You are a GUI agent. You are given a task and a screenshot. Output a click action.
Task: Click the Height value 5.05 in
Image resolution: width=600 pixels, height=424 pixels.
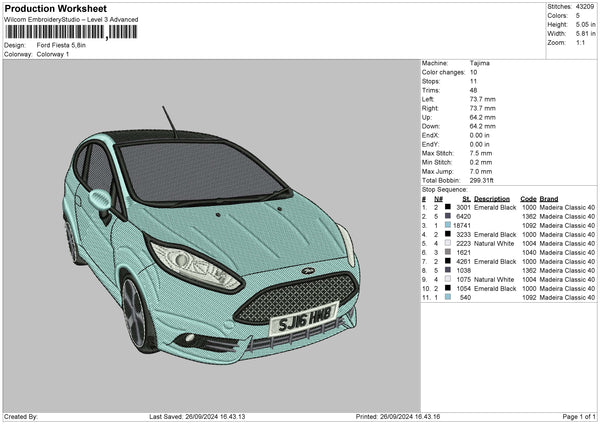point(585,24)
